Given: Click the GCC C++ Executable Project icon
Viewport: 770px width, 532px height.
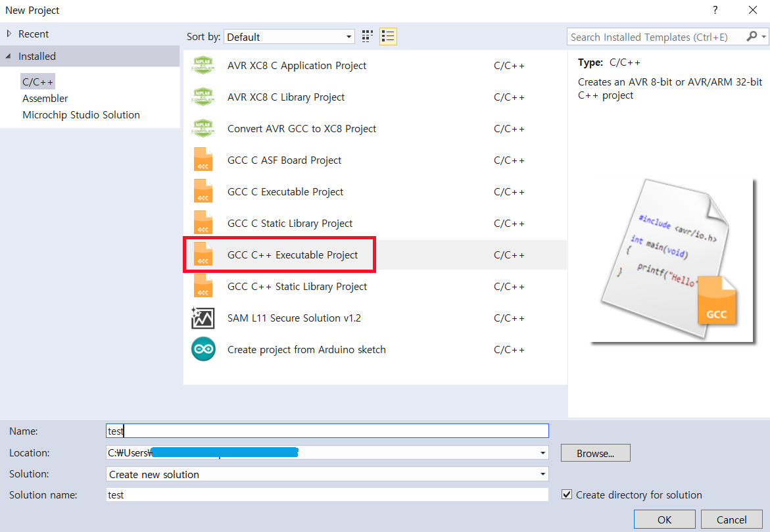Looking at the screenshot, I should coord(203,254).
